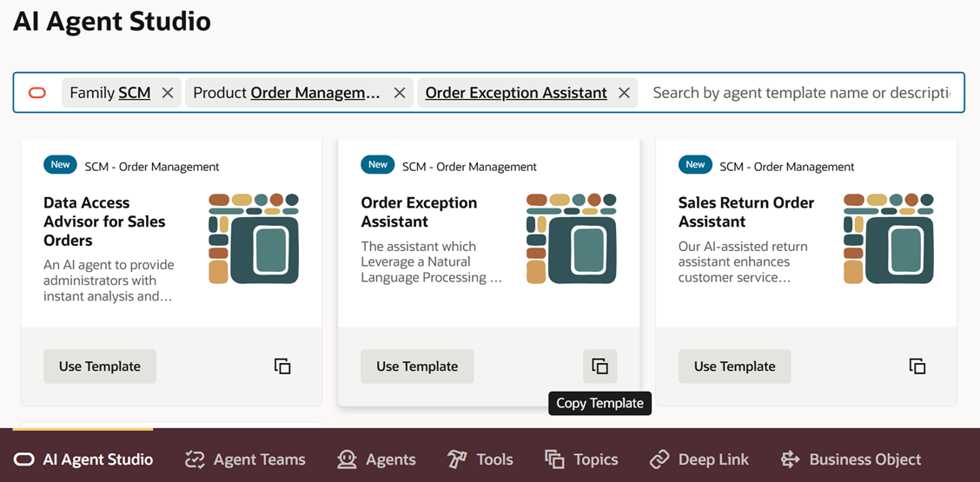Open the Data Access Advisor card image
Screen dimensions: 980x482
click(x=254, y=239)
